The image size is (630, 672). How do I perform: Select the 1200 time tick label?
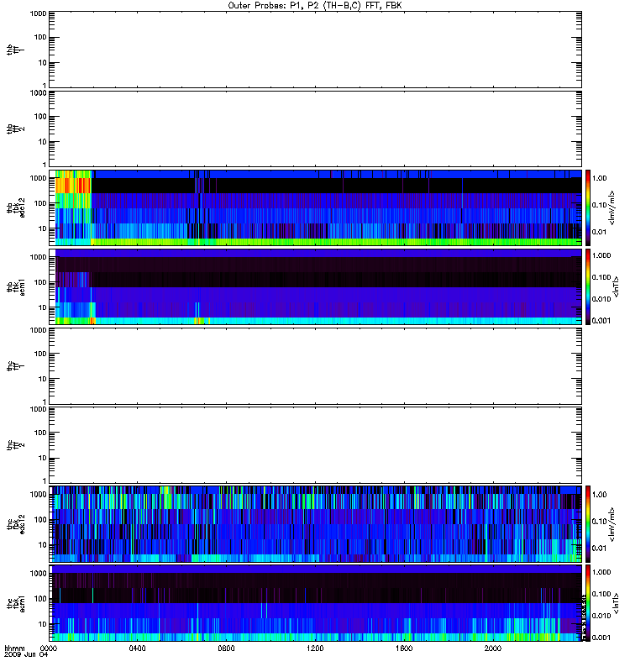coord(315,648)
